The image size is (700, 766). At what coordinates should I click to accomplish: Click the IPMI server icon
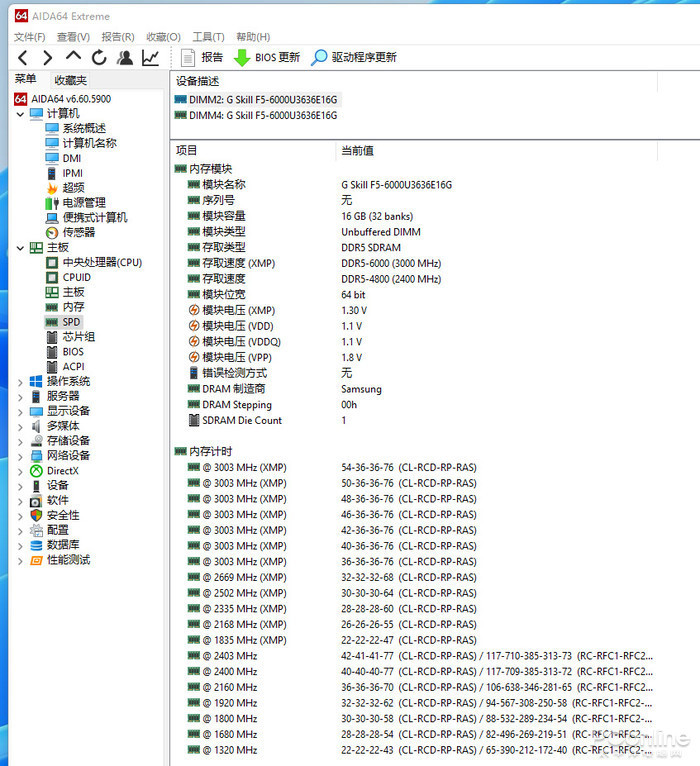(x=52, y=173)
